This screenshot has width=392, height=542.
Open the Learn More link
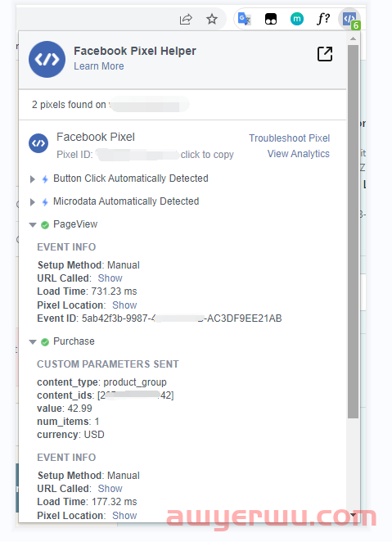coord(99,66)
